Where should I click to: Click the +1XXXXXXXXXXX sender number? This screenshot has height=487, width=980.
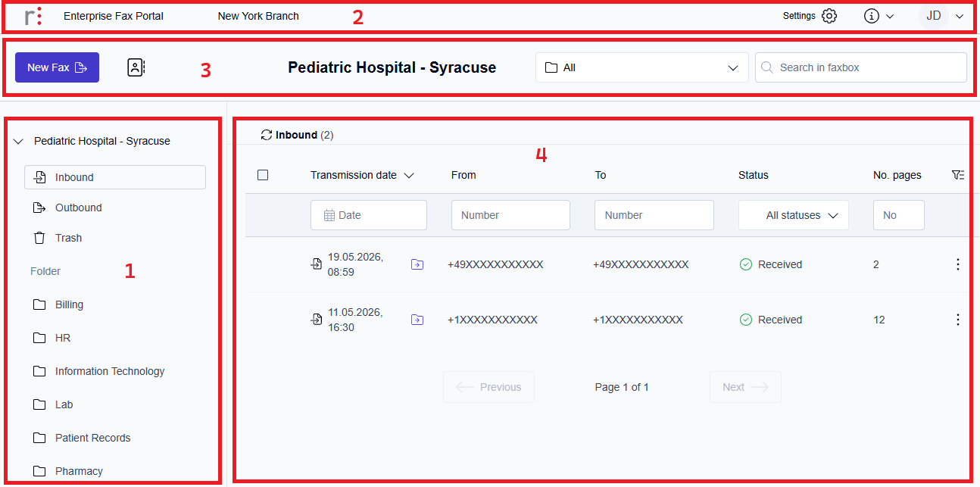(x=492, y=320)
